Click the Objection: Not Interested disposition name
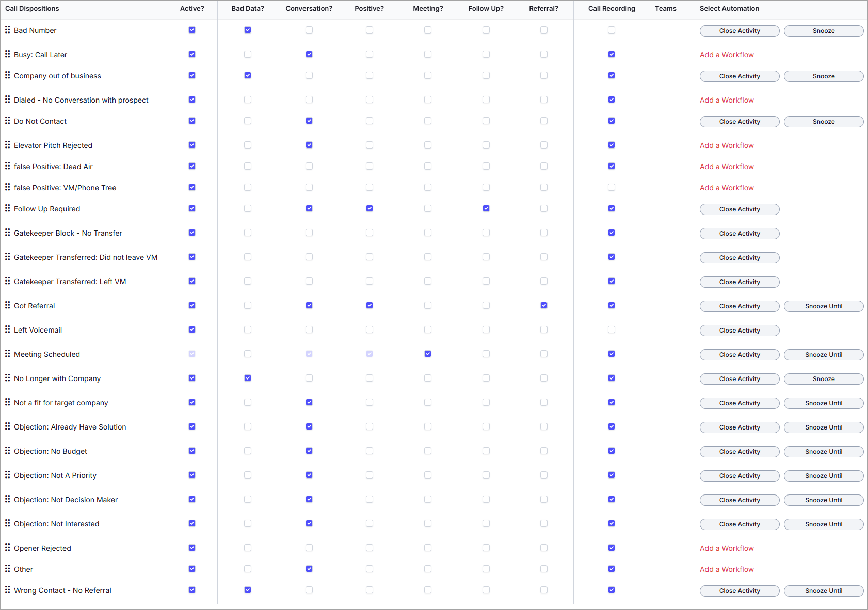The height and width of the screenshot is (610, 868). tap(57, 524)
